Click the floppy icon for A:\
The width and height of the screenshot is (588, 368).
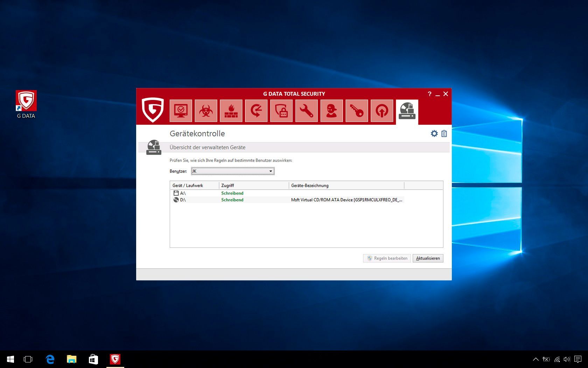point(176,193)
